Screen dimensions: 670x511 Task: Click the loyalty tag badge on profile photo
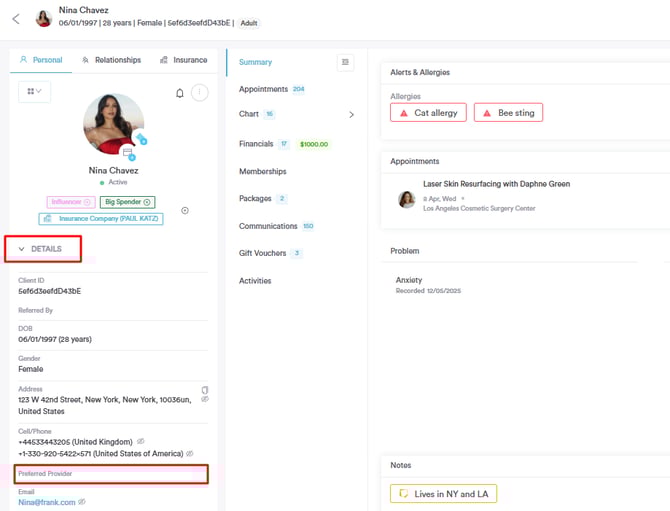(142, 139)
